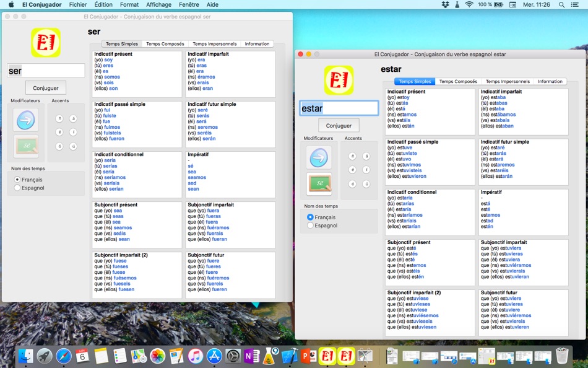Insert the í accent character in the ser window
The image size is (588, 368).
point(73,132)
